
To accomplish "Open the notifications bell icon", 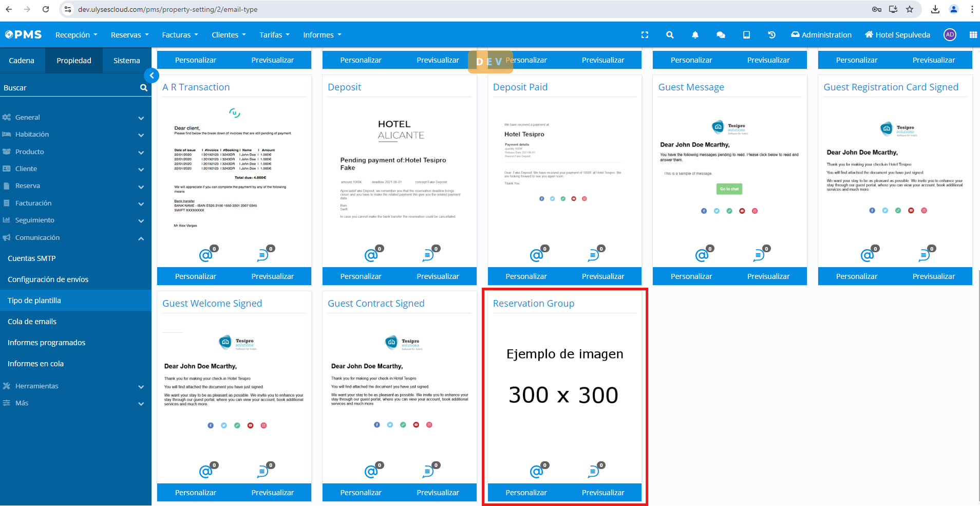I will pyautogui.click(x=695, y=35).
